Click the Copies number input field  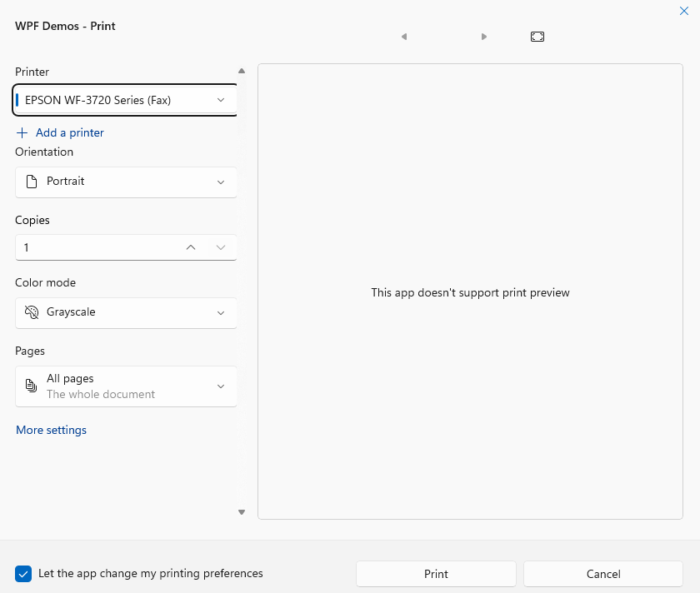tap(92, 247)
